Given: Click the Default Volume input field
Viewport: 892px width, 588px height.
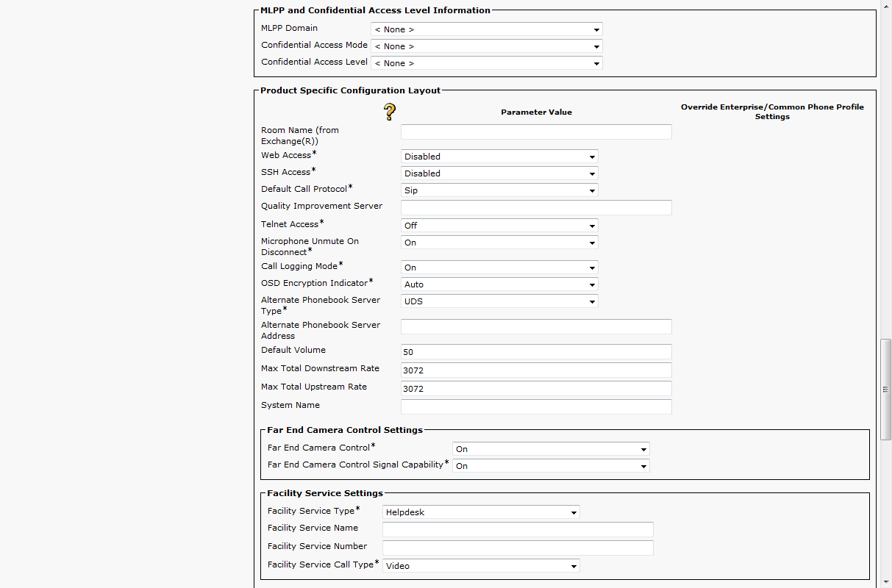Looking at the screenshot, I should pyautogui.click(x=536, y=352).
